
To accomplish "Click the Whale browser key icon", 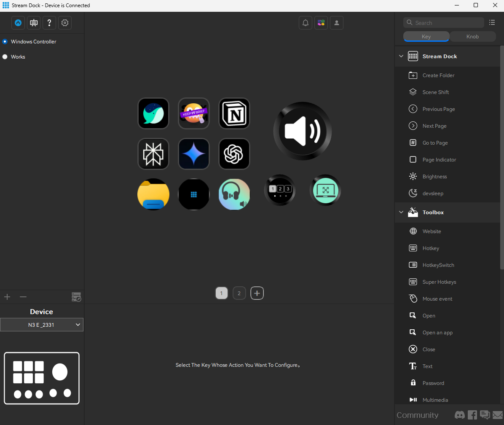I will click(x=153, y=113).
